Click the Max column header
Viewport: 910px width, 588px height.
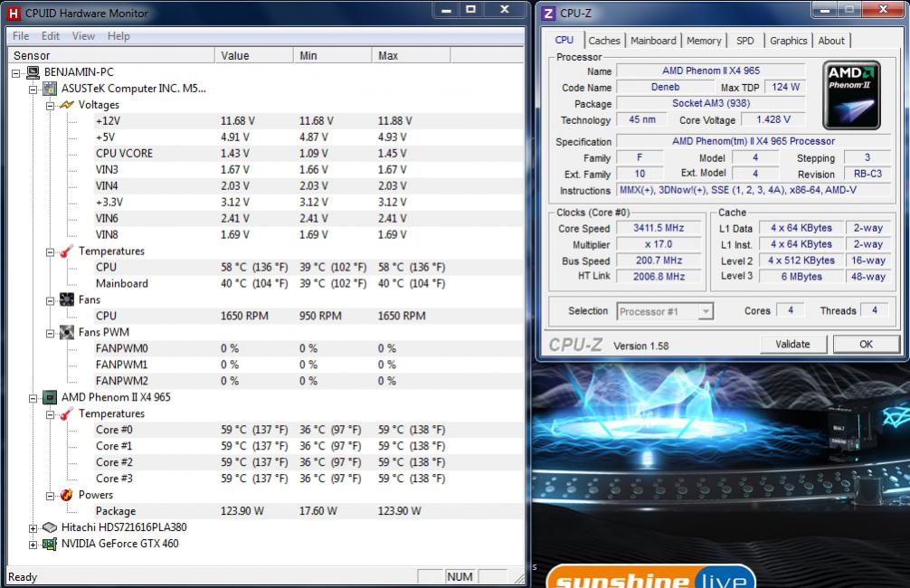coord(411,56)
